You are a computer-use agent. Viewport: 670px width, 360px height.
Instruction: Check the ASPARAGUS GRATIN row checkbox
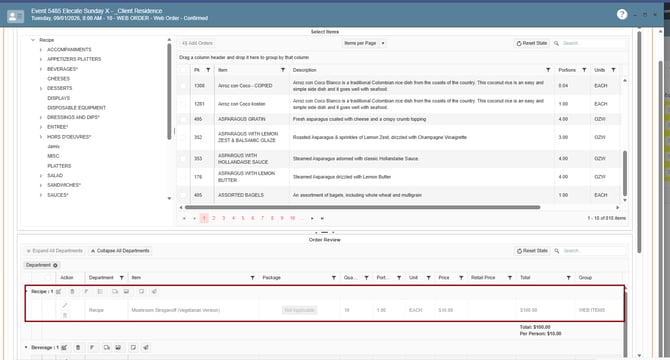pos(184,119)
